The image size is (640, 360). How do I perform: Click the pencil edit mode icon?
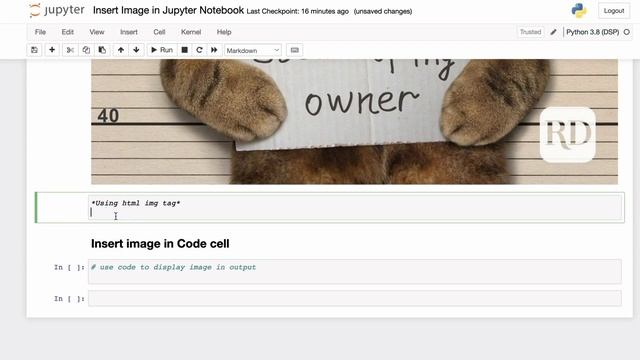pyautogui.click(x=553, y=32)
